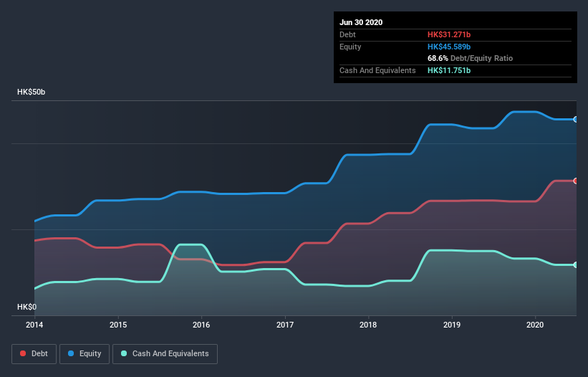This screenshot has width=588, height=377.
Task: Click the 2015 x-axis label
Action: click(x=118, y=325)
